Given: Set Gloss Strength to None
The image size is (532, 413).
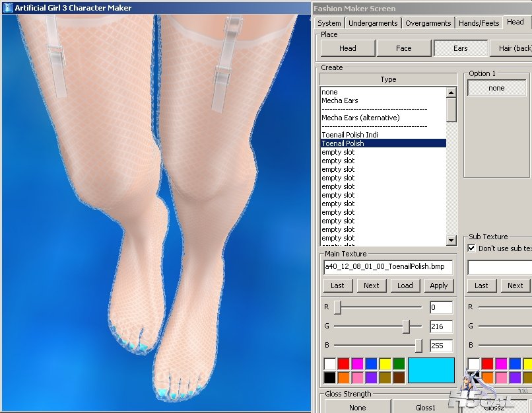Looking at the screenshot, I should (358, 407).
